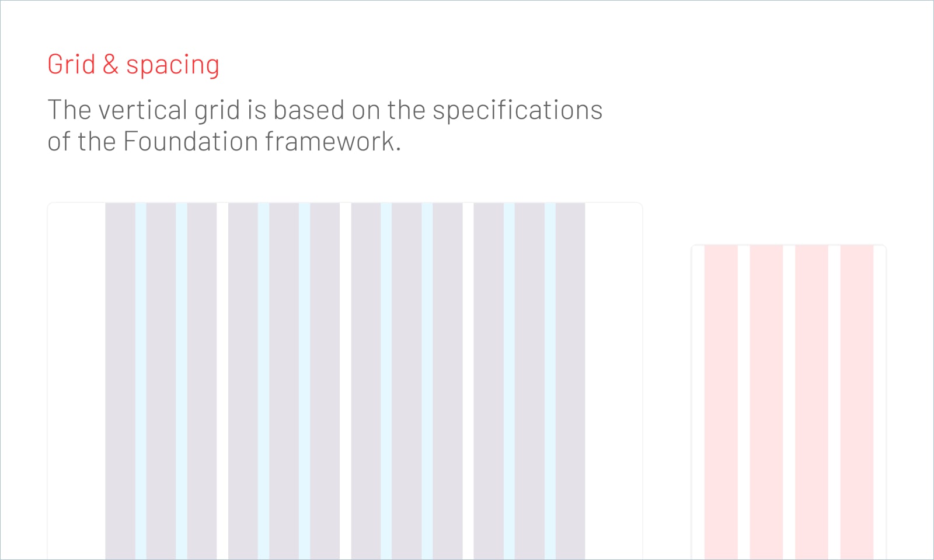This screenshot has height=560, width=934.
Task: Select the second pink column in mobile grid
Action: pos(766,402)
